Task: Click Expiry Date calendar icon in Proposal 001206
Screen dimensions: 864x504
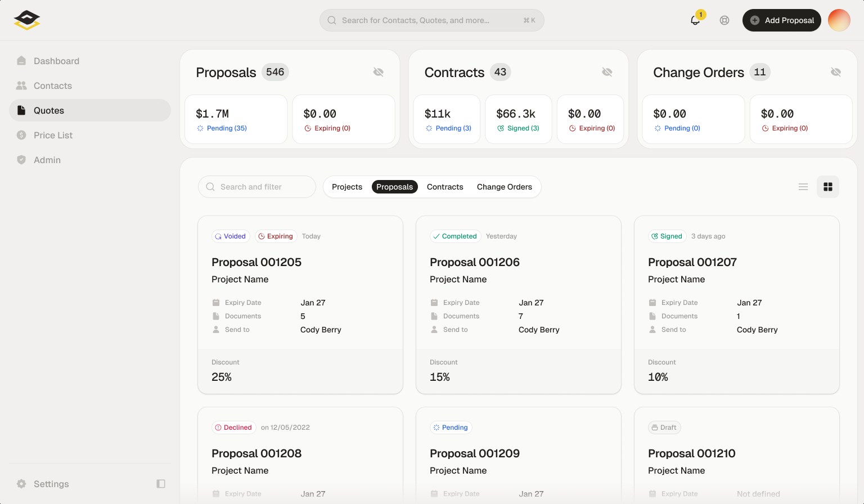Action: [434, 303]
